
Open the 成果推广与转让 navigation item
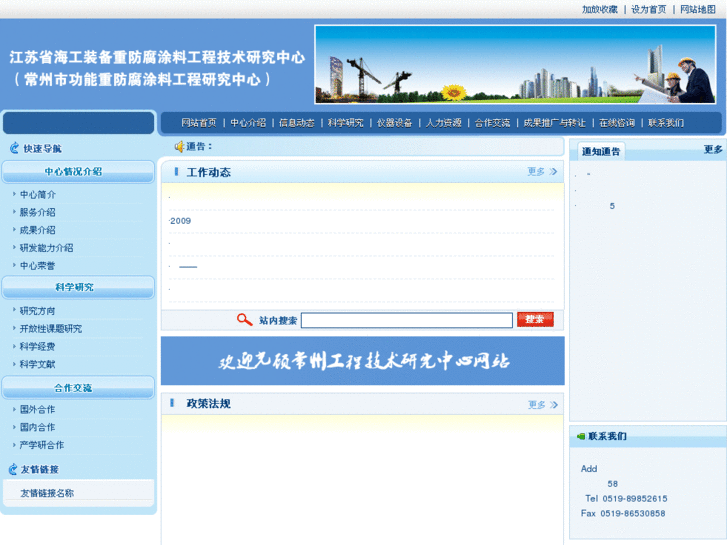(x=555, y=123)
